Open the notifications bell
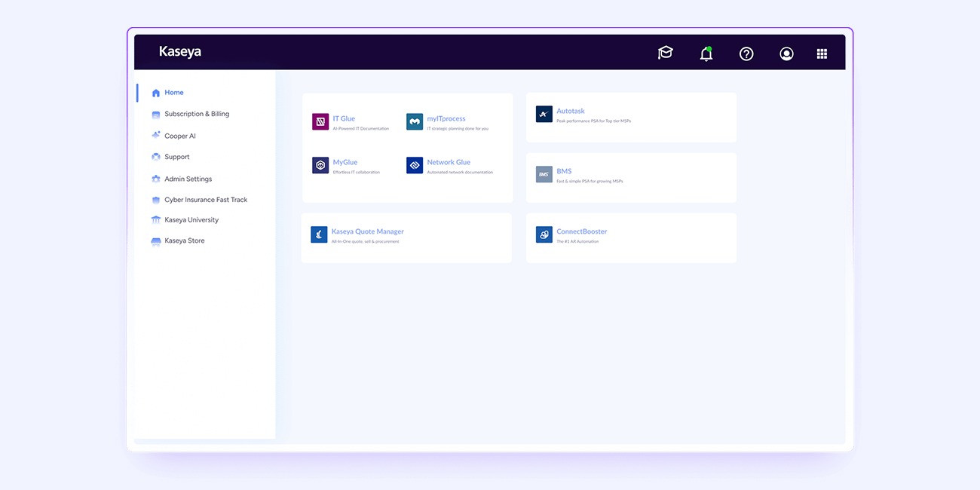980x490 pixels. click(x=706, y=54)
